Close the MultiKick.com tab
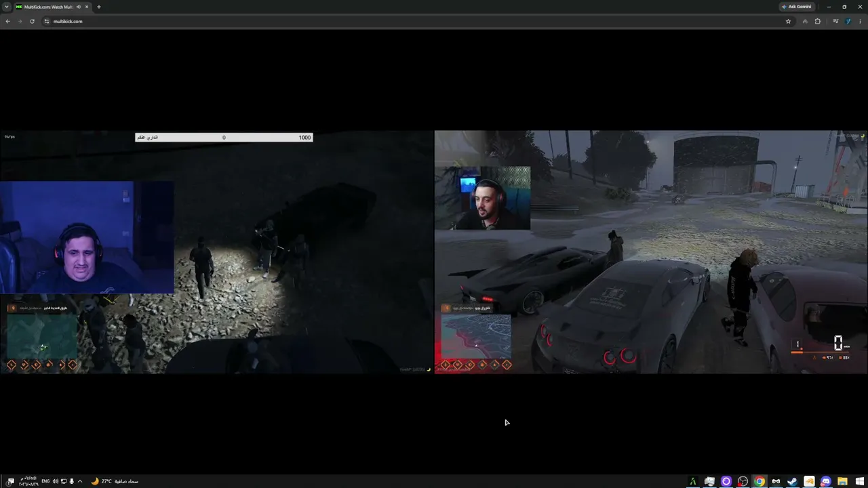This screenshot has height=488, width=868. click(x=87, y=7)
